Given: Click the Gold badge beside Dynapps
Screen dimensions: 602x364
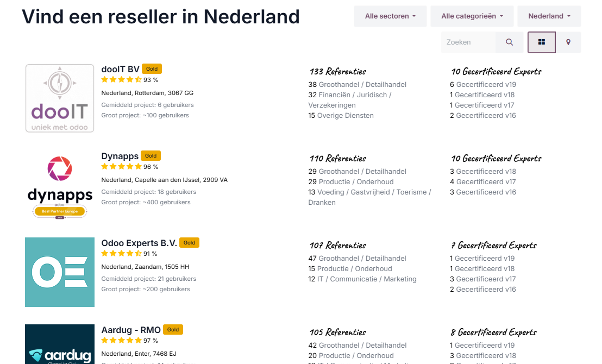Looking at the screenshot, I should pos(150,156).
